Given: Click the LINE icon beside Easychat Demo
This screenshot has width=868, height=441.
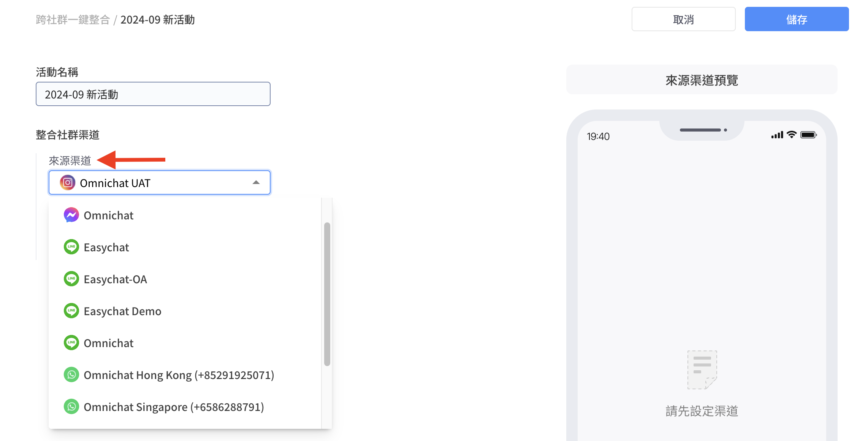Looking at the screenshot, I should [x=71, y=311].
